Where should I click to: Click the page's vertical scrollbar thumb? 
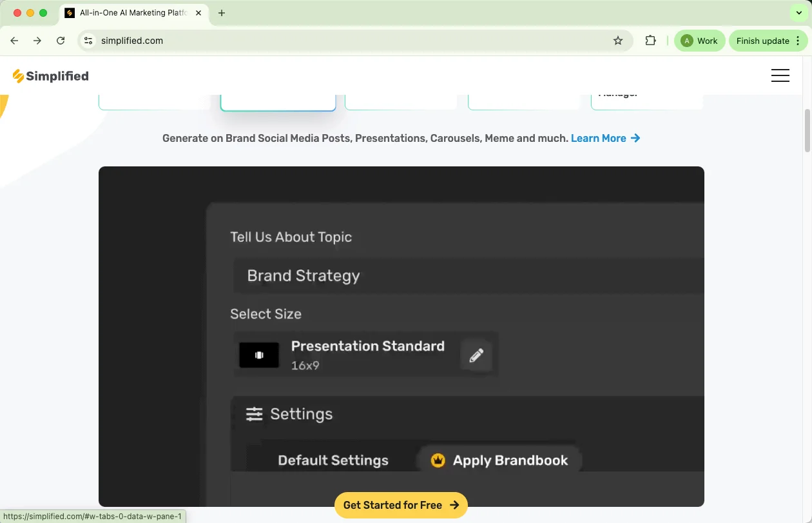[x=807, y=131]
